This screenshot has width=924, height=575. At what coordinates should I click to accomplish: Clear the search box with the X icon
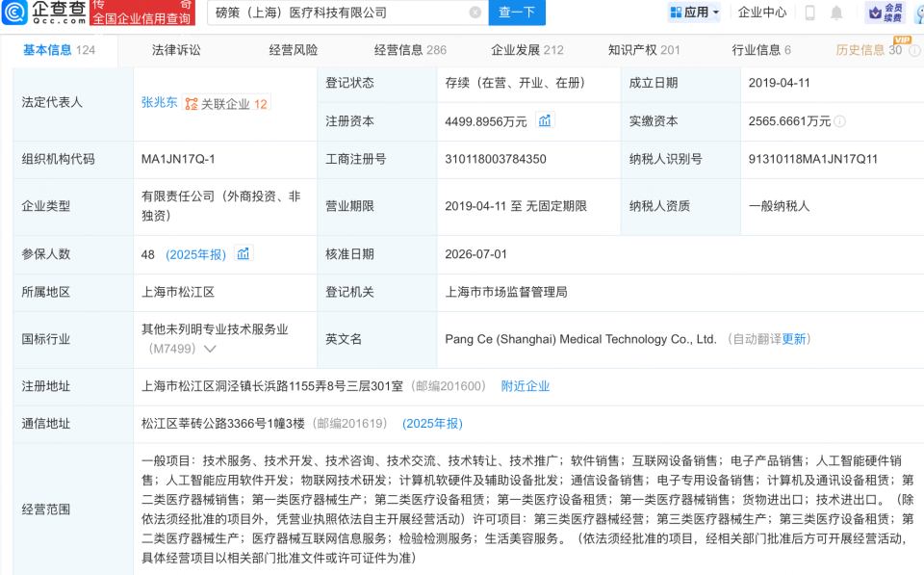coord(475,13)
